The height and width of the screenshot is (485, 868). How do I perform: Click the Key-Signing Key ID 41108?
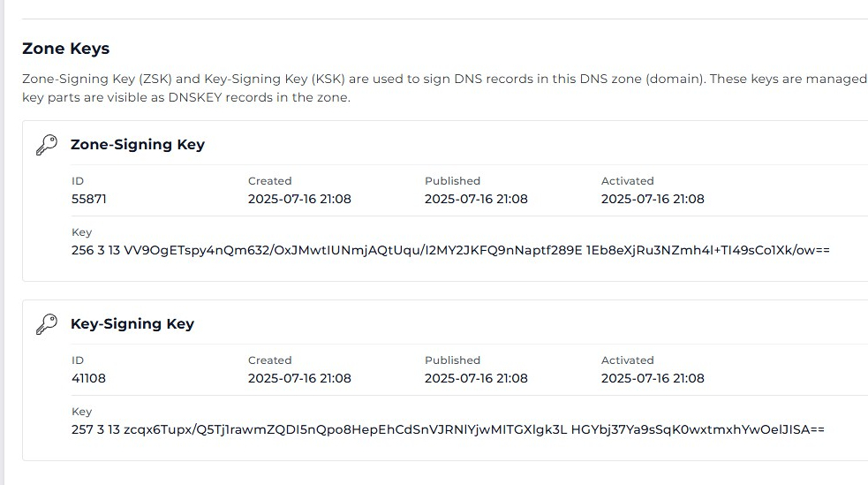pyautogui.click(x=89, y=378)
